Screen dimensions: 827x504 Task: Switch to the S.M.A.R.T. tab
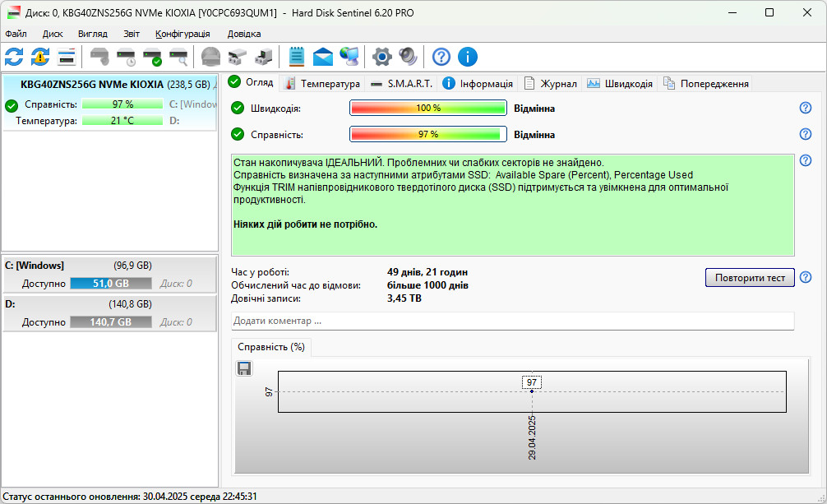coord(402,83)
